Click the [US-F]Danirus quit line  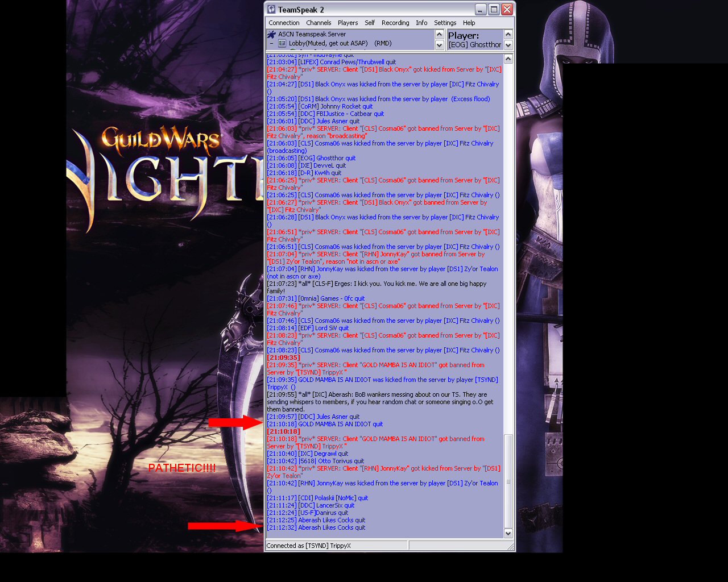308,513
